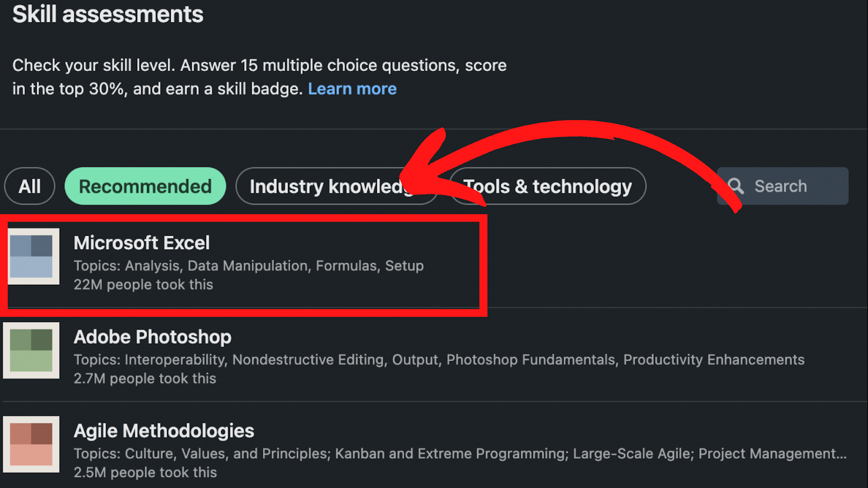Viewport: 868px width, 488px height.
Task: Open the Microsoft Excel assessment title
Action: (142, 243)
